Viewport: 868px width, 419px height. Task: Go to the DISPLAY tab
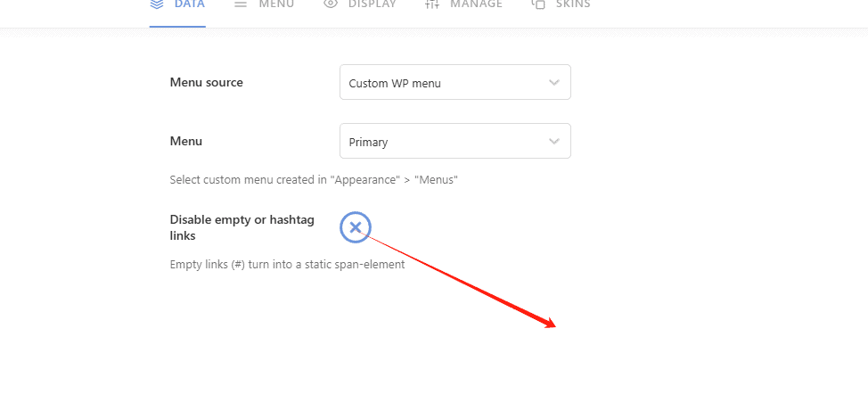pos(372,4)
